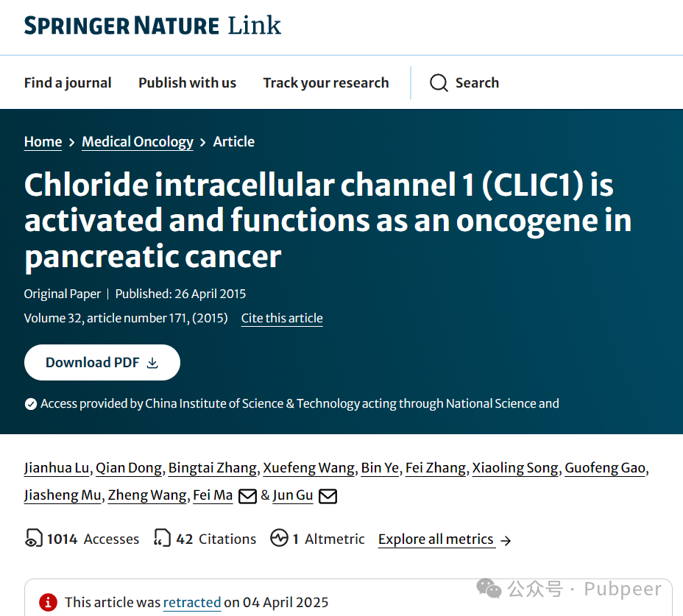Click the search magnifier icon
The width and height of the screenshot is (683, 616).
(439, 82)
